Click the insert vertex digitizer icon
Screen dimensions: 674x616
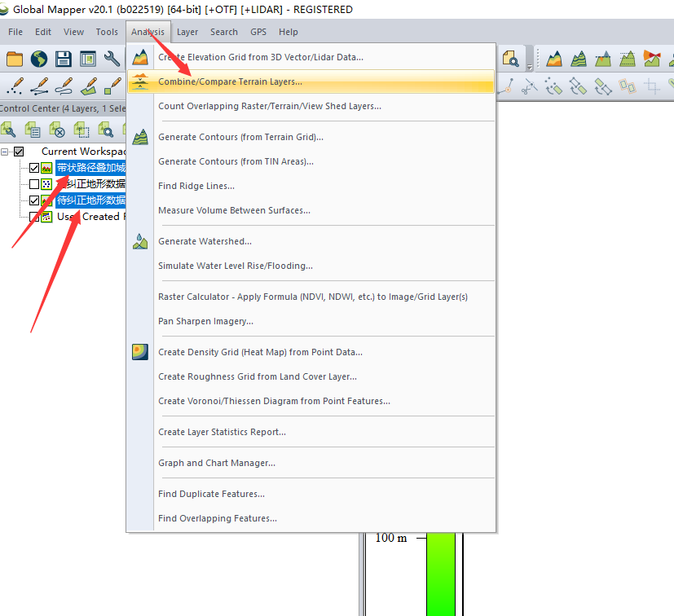tap(506, 86)
